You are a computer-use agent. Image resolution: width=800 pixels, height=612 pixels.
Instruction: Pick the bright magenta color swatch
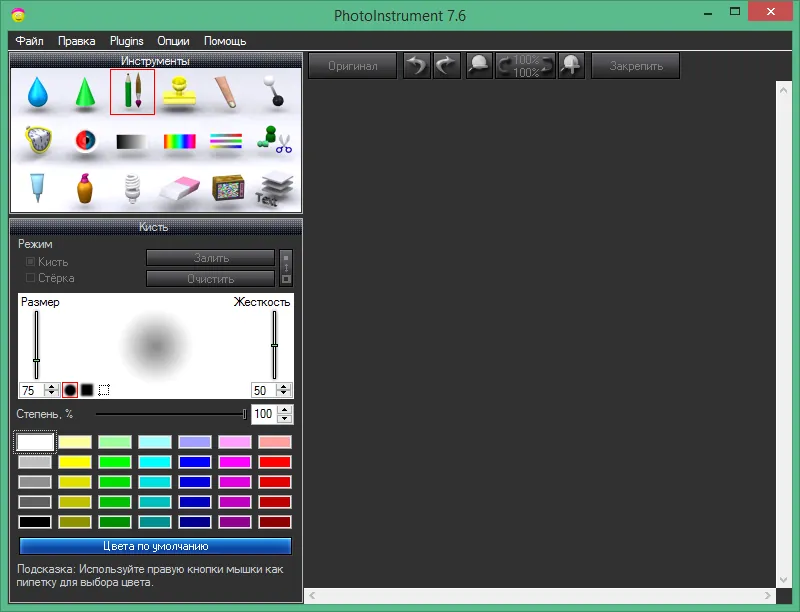click(x=235, y=462)
